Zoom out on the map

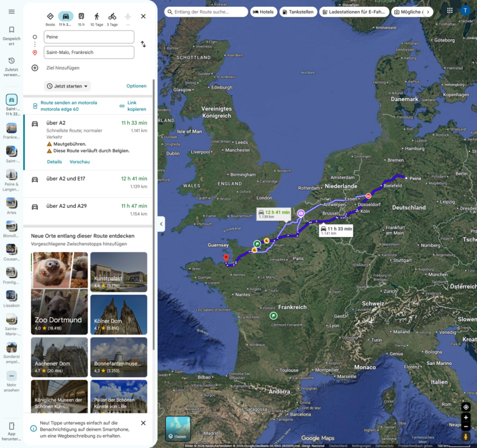pos(466,426)
